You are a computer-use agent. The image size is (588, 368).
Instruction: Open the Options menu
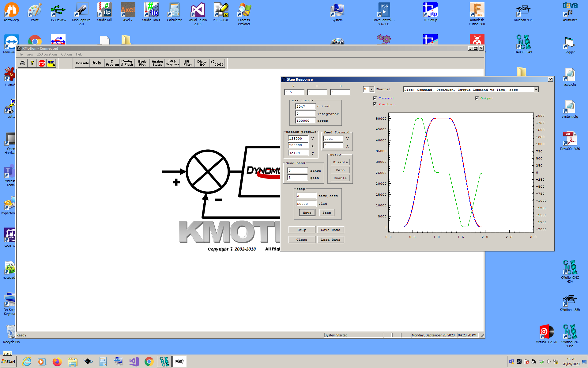[66, 54]
